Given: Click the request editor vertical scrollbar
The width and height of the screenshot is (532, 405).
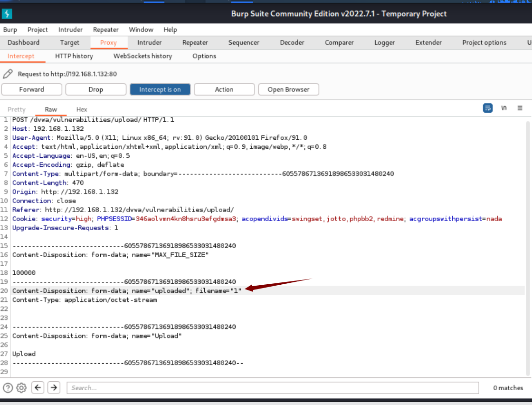Looking at the screenshot, I should pyautogui.click(x=528, y=248).
